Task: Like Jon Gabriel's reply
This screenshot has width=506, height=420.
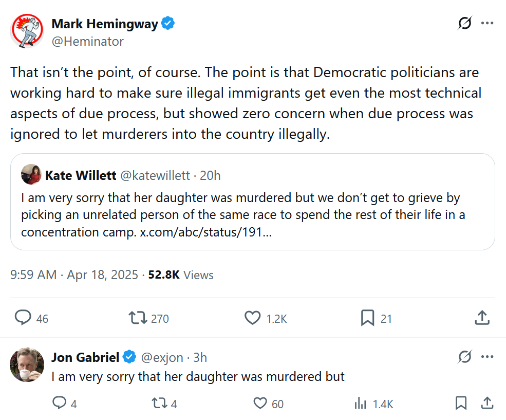Action: (x=261, y=404)
